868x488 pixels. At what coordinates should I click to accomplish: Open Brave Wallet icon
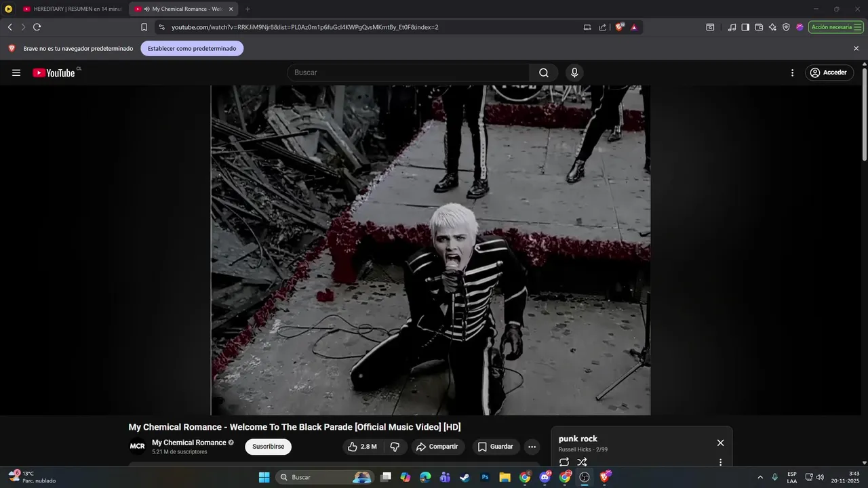point(759,27)
